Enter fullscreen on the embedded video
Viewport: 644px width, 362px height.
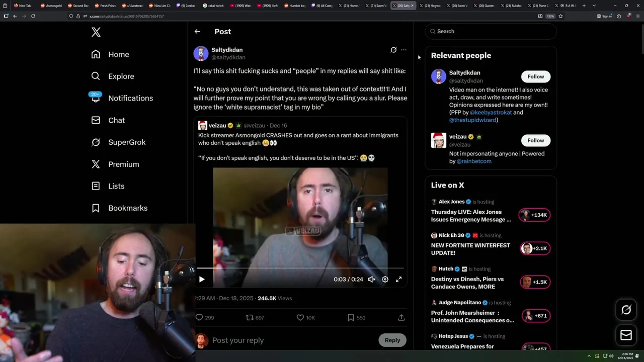pyautogui.click(x=398, y=279)
